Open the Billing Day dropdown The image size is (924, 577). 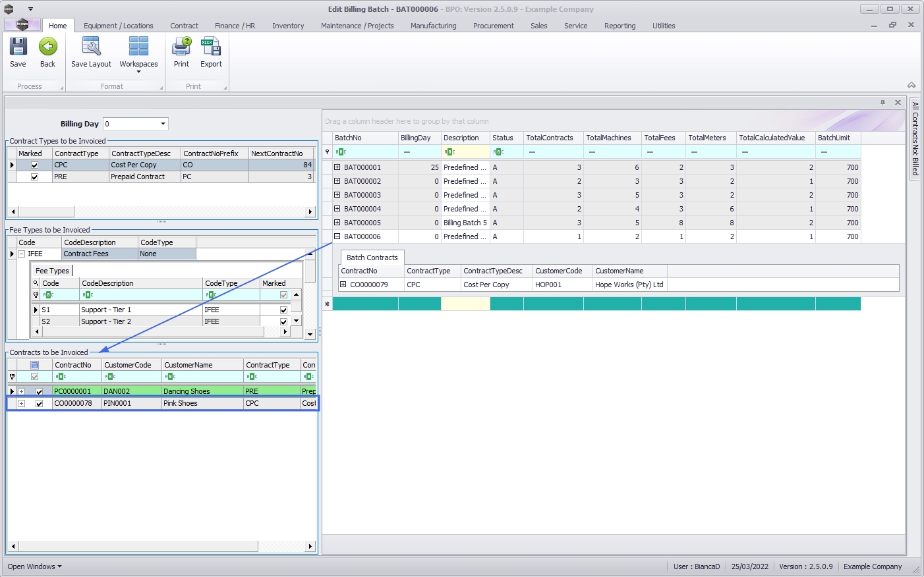pyautogui.click(x=163, y=124)
